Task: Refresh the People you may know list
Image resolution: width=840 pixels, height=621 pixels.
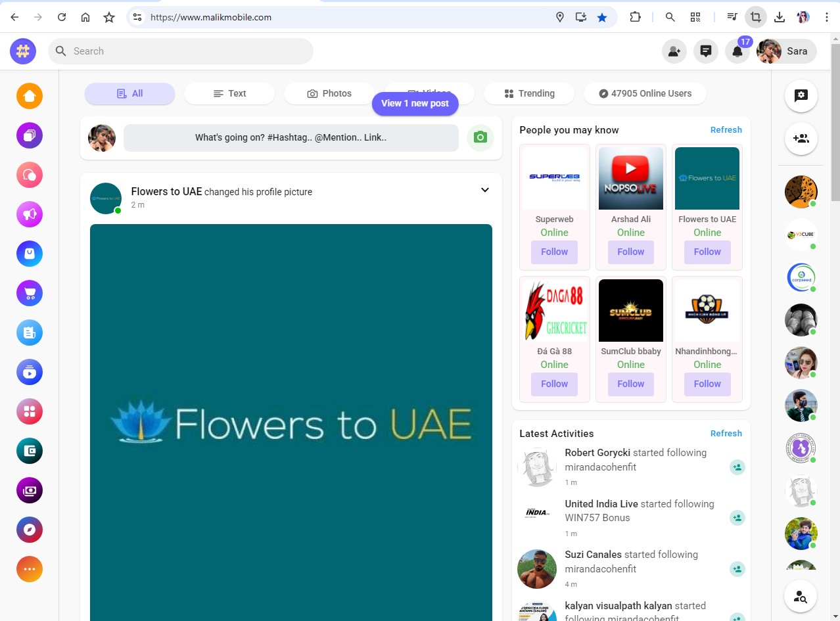Action: pos(726,130)
